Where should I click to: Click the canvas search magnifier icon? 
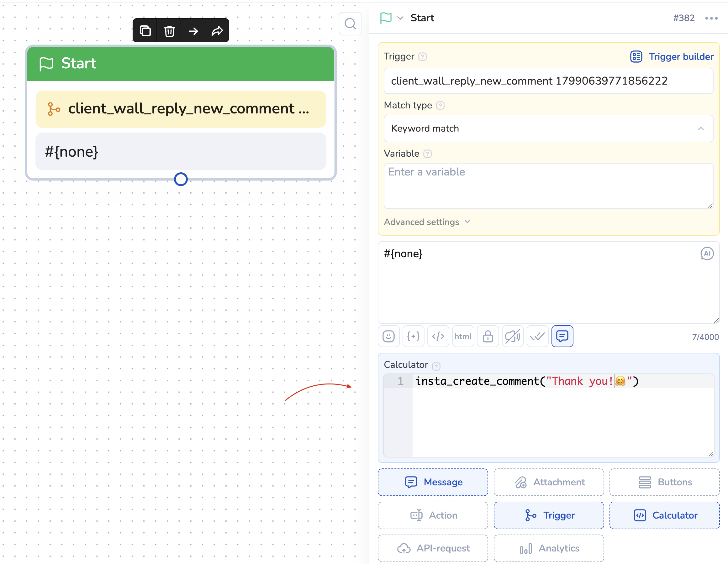(350, 23)
